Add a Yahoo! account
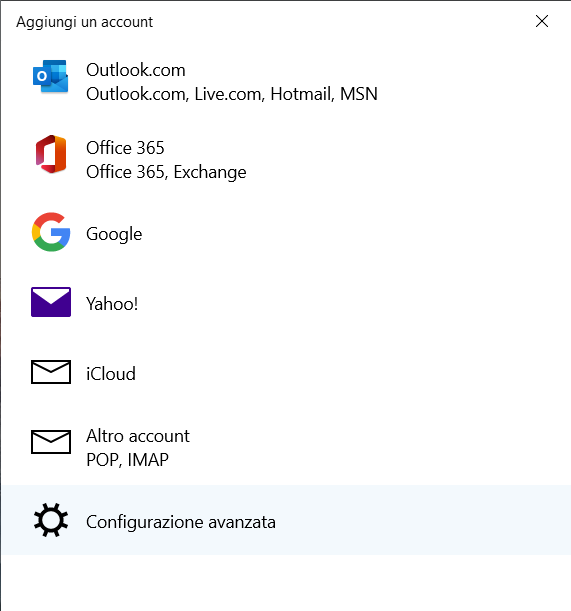This screenshot has width=571, height=611. tap(286, 303)
